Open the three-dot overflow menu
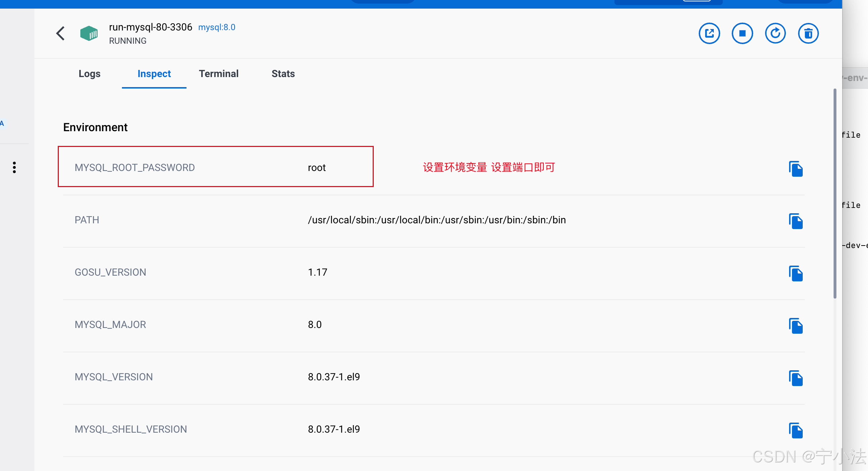Image resolution: width=868 pixels, height=471 pixels. click(14, 167)
